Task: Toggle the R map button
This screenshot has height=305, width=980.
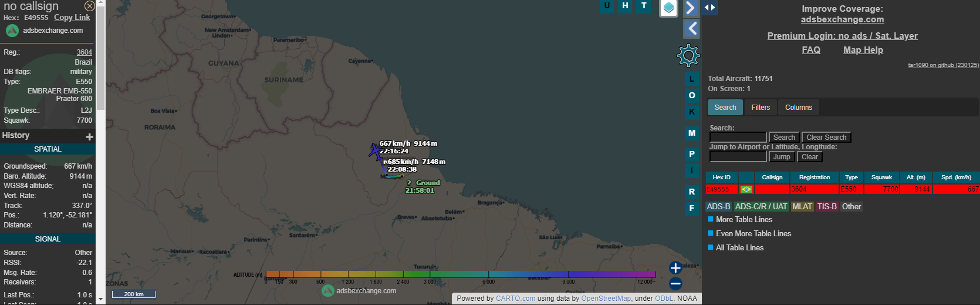Action: coord(692,192)
